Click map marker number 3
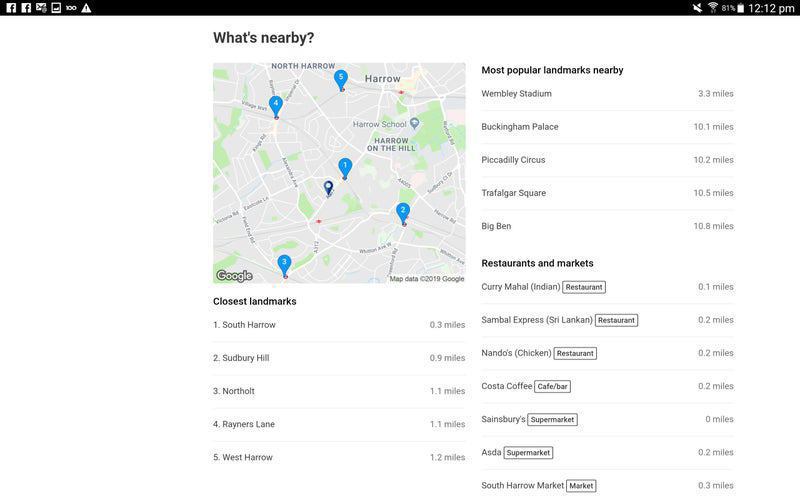Screen dimensions: 800x500 [284, 264]
